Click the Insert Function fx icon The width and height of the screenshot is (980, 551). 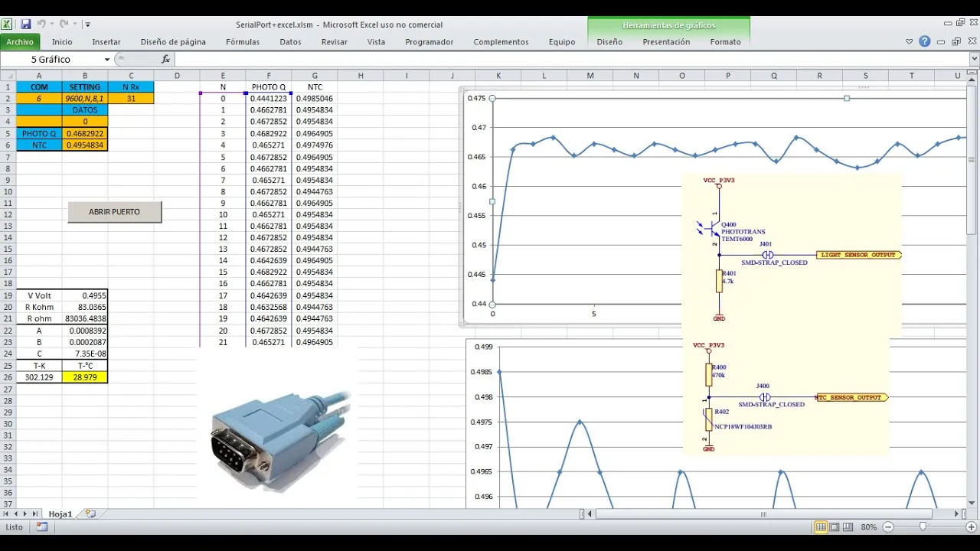coord(165,60)
